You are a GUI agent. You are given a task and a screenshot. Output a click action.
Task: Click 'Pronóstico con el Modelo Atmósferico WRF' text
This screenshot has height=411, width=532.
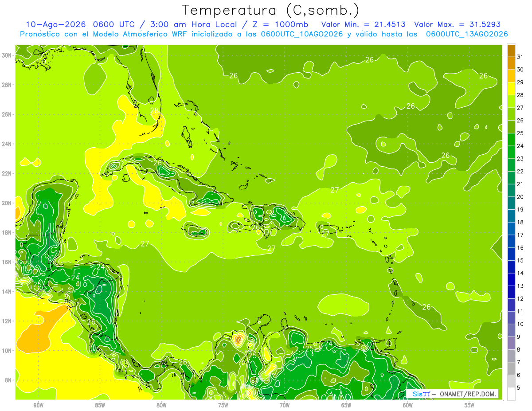coord(104,34)
